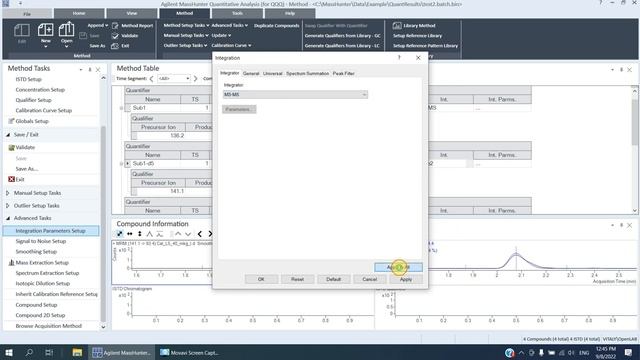Image resolution: width=640 pixels, height=360 pixels.
Task: Click the Validate checkmark icon in ribbon
Action: coord(115,36)
